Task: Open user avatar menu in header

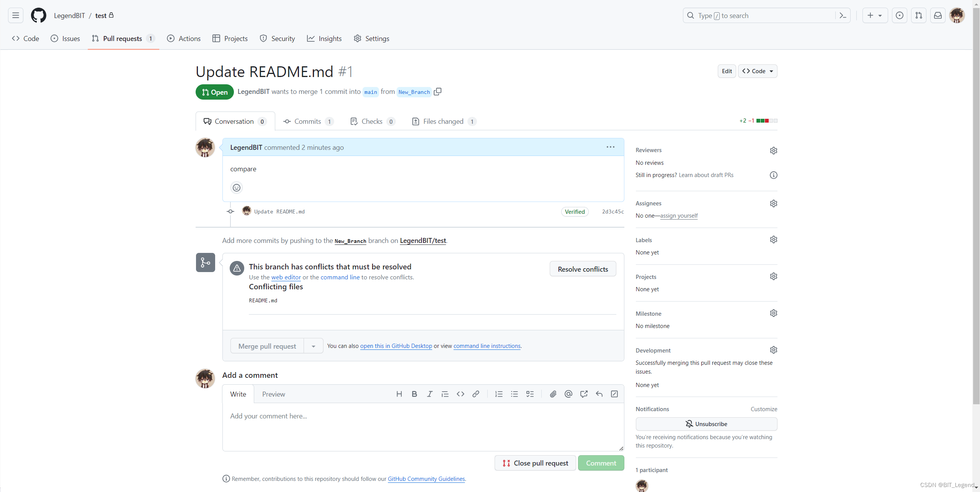Action: (x=957, y=15)
